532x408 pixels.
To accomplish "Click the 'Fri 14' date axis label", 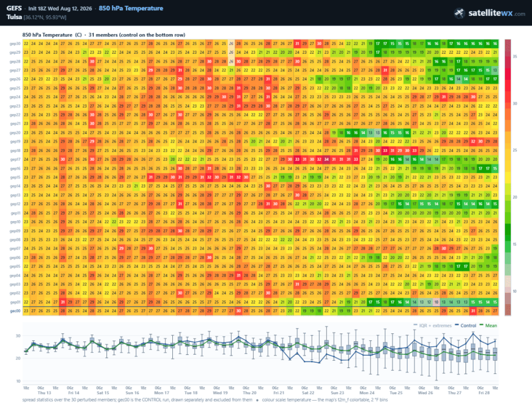I will click(73, 393).
